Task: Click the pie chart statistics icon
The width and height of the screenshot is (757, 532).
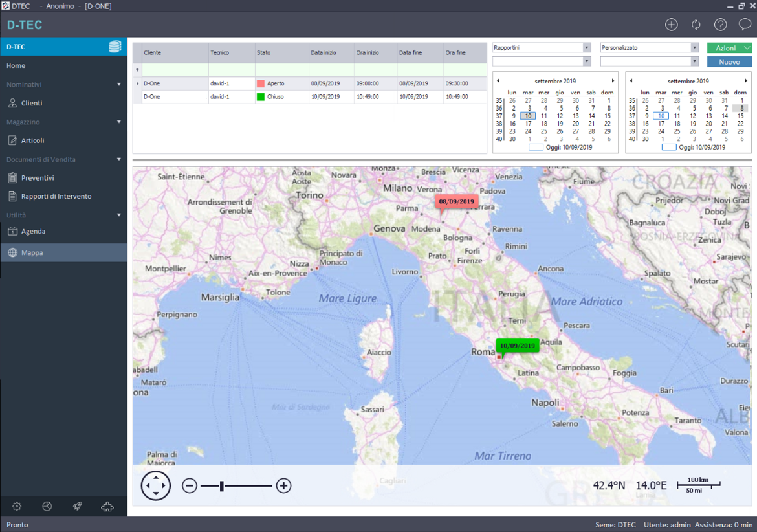Action: pos(47,506)
